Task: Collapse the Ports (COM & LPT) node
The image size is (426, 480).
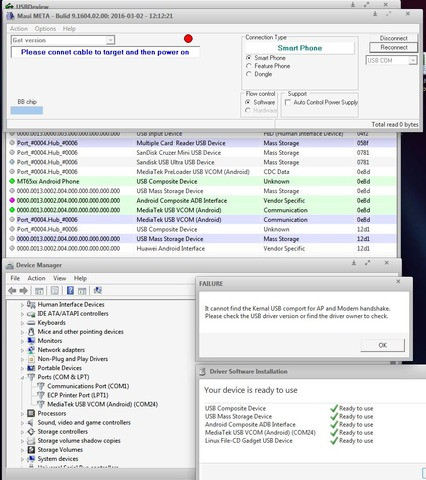Action: coord(22,377)
